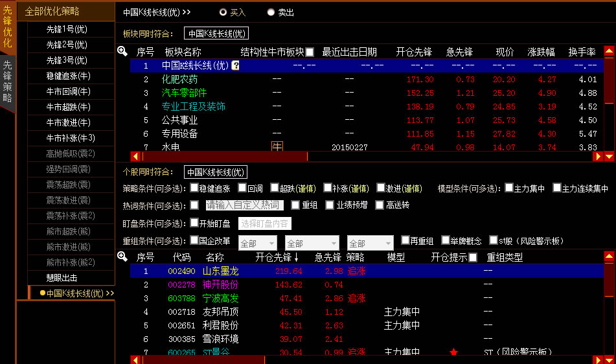
Task: Click the help question mark next to 中国K线长线(优)
Action: (236, 65)
